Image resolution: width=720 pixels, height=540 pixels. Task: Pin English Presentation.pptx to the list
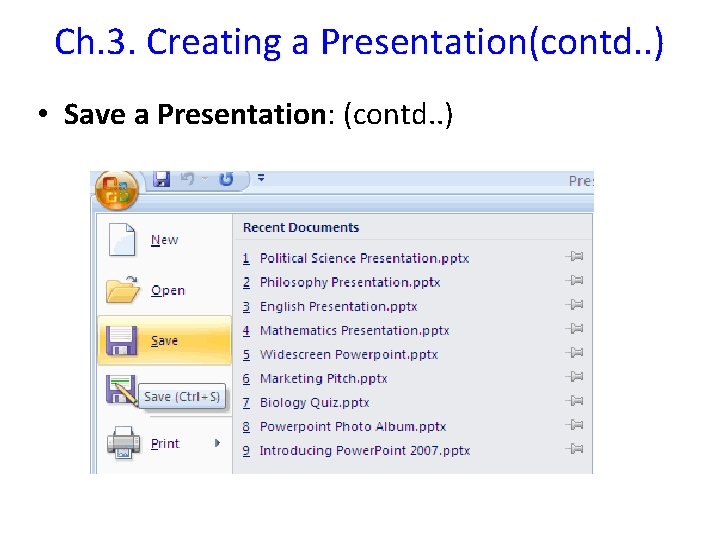(x=574, y=304)
